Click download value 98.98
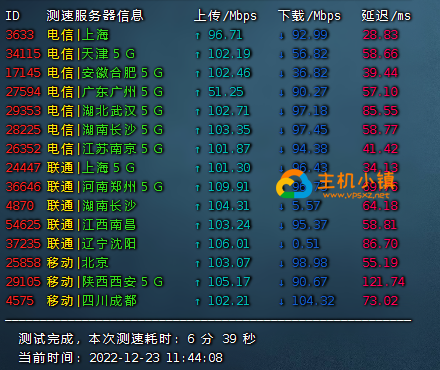 click(310, 263)
